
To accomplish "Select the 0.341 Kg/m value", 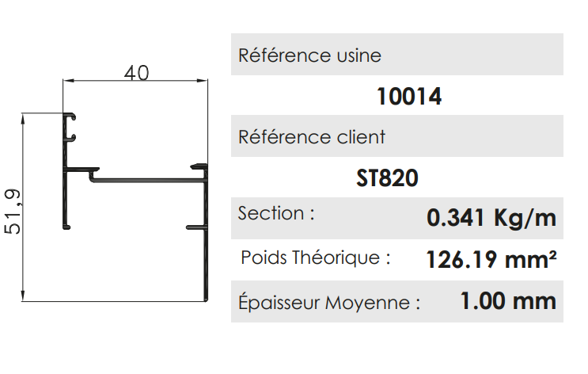I will (x=491, y=217).
